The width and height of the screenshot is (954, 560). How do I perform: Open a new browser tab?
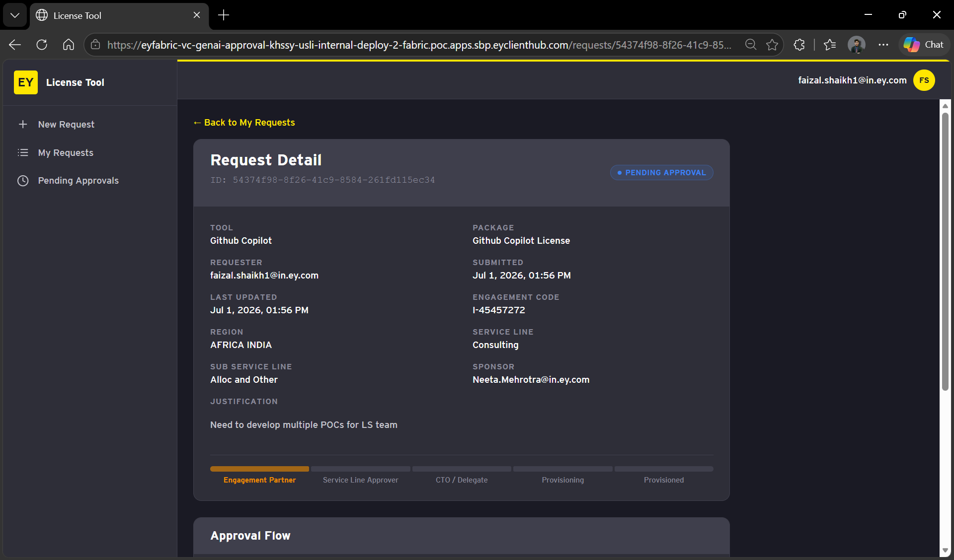(x=224, y=15)
